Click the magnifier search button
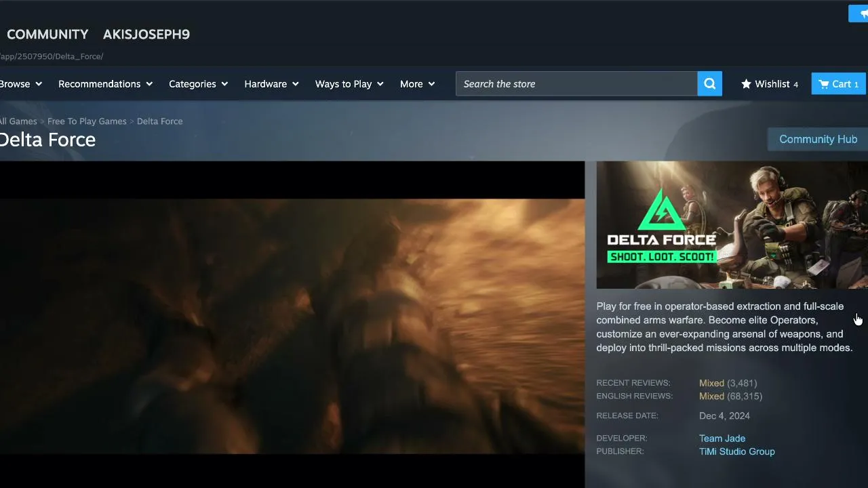This screenshot has height=488, width=868. click(x=710, y=84)
